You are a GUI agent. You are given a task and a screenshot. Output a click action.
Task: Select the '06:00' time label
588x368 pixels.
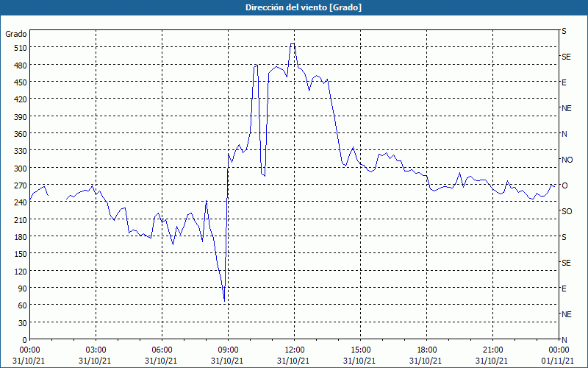162,350
